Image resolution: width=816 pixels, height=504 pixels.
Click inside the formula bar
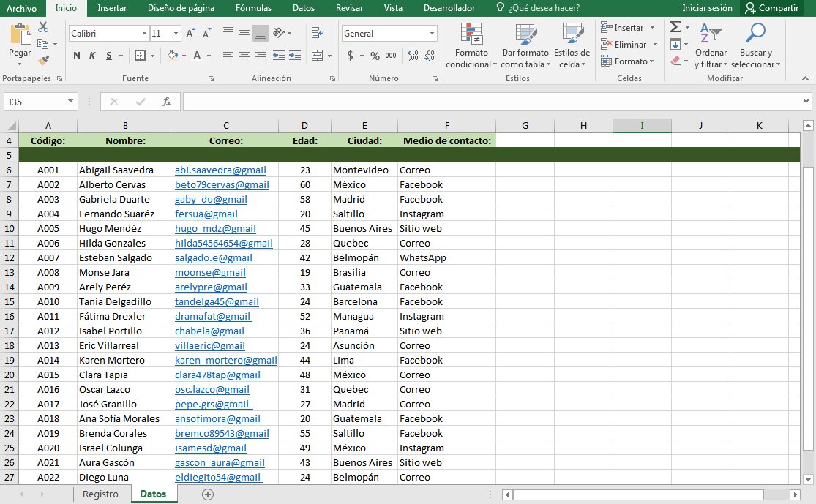point(492,102)
